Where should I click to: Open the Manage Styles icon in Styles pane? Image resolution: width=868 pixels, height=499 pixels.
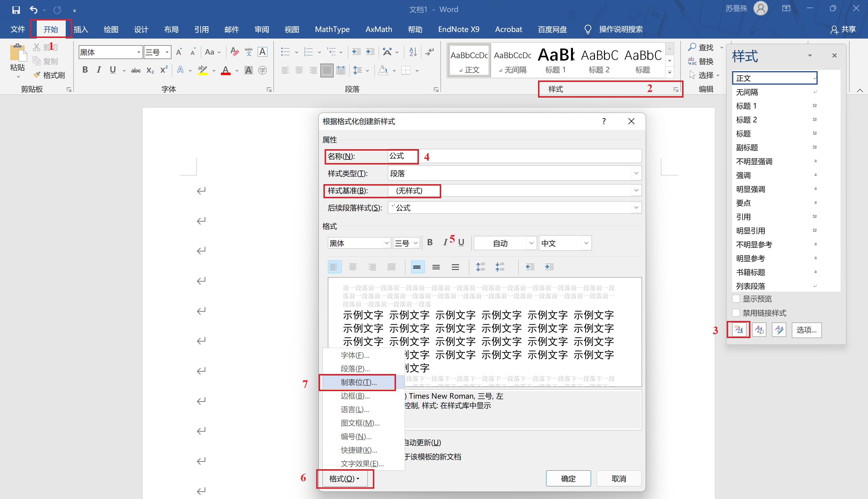779,330
